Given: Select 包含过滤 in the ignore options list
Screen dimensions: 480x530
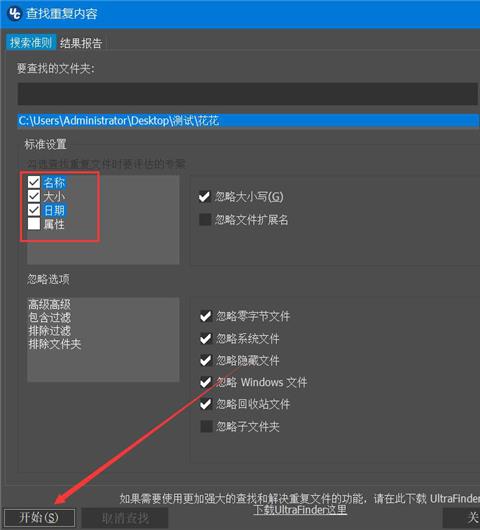Looking at the screenshot, I should tap(50, 317).
